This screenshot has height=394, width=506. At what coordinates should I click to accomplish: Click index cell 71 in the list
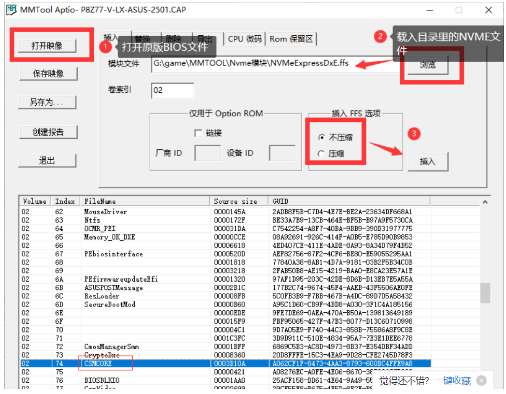pyautogui.click(x=59, y=338)
